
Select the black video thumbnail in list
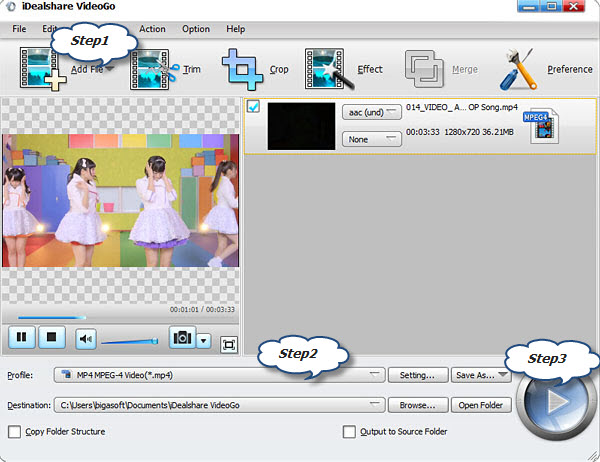point(301,126)
